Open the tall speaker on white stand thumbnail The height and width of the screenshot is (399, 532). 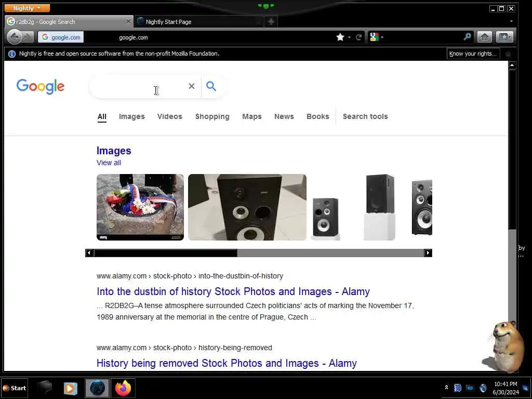coord(379,207)
